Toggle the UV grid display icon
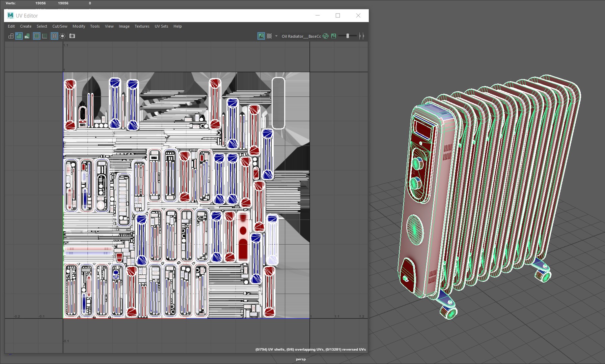605x364 pixels. [54, 36]
